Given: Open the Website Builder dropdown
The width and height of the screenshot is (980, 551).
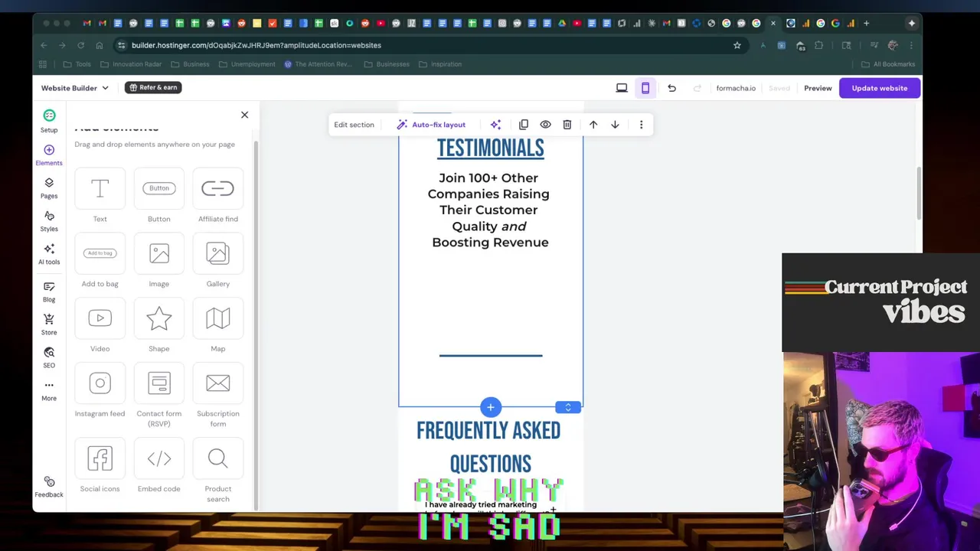Looking at the screenshot, I should (x=75, y=88).
